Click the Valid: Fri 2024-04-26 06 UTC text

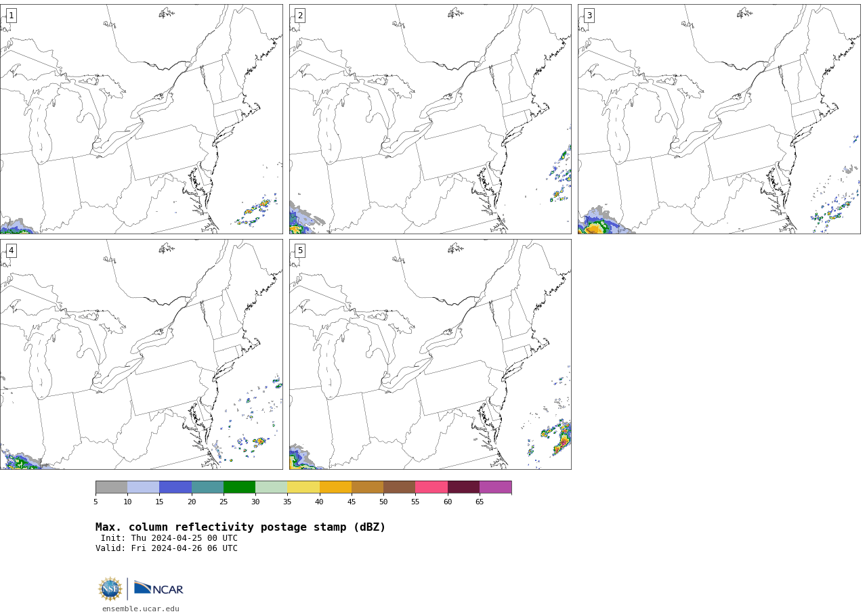click(167, 548)
